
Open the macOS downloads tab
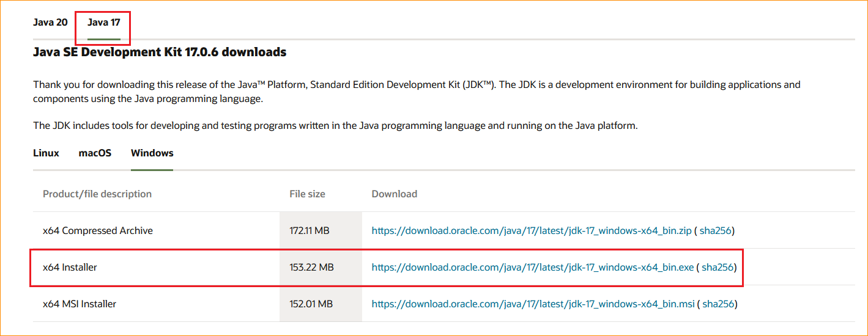point(95,153)
